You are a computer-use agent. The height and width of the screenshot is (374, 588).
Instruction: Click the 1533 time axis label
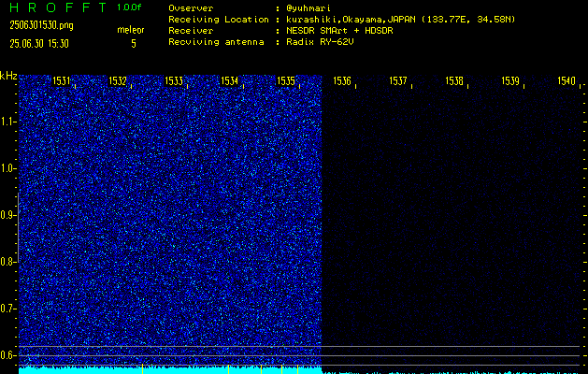click(174, 81)
